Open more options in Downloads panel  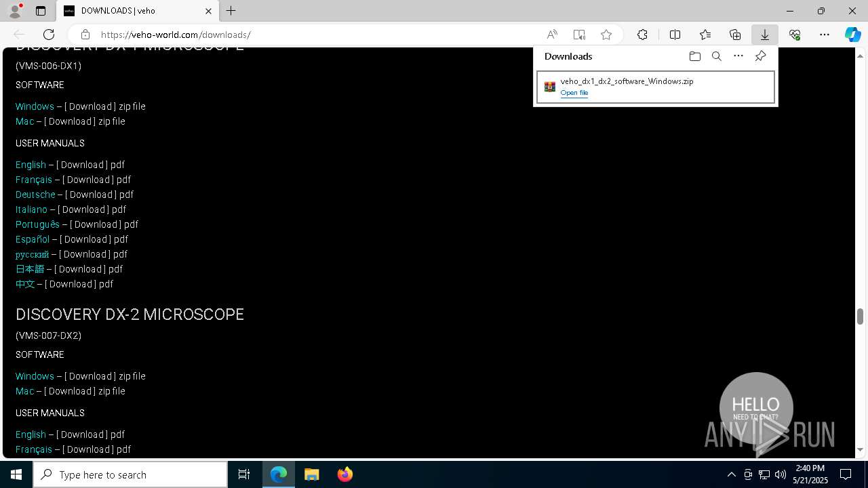pyautogui.click(x=738, y=56)
